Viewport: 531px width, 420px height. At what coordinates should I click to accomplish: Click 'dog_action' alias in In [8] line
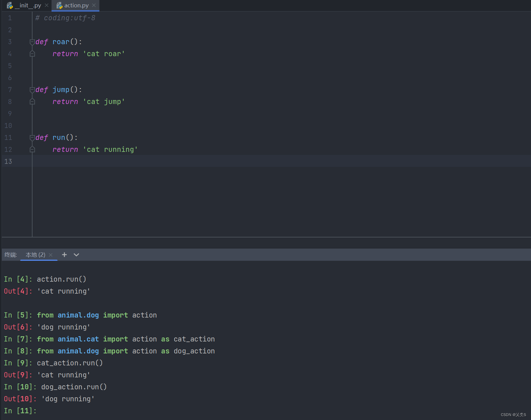(194, 351)
